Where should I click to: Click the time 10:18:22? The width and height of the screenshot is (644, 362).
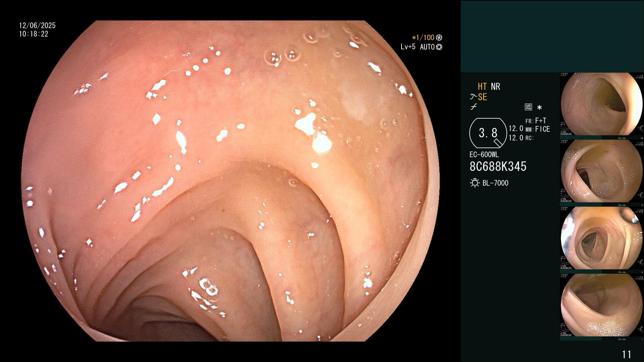tap(34, 34)
